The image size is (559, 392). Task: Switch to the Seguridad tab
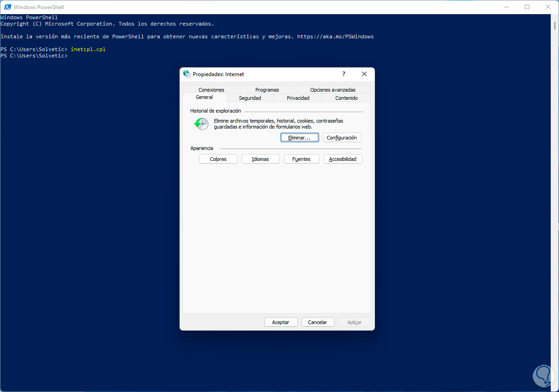click(250, 98)
